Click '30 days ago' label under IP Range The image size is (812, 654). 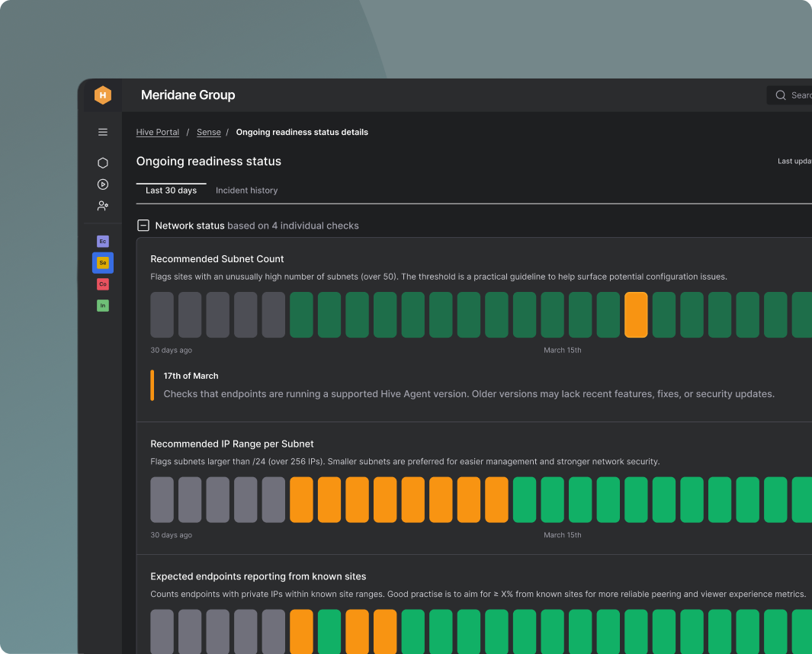click(x=171, y=535)
